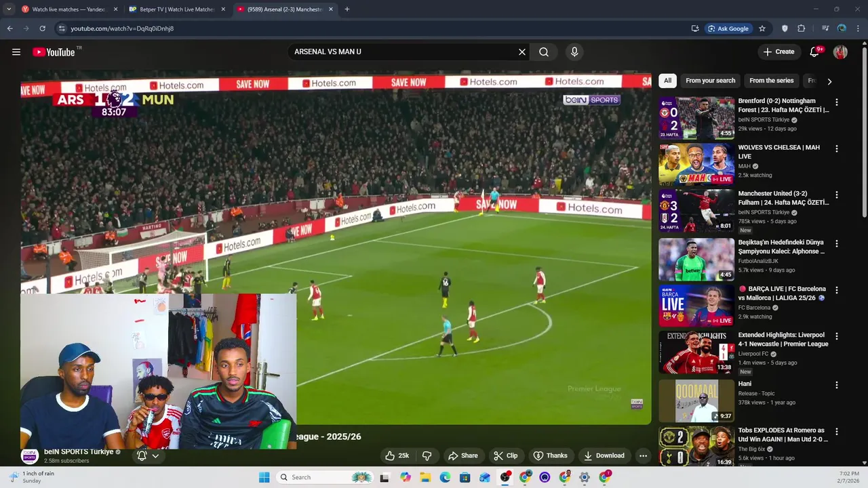
Task: Open more actions ellipsis below video
Action: coord(643,455)
